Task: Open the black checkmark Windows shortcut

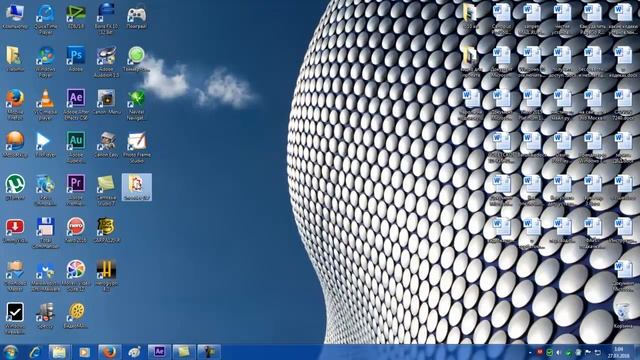Action: pos(15,319)
